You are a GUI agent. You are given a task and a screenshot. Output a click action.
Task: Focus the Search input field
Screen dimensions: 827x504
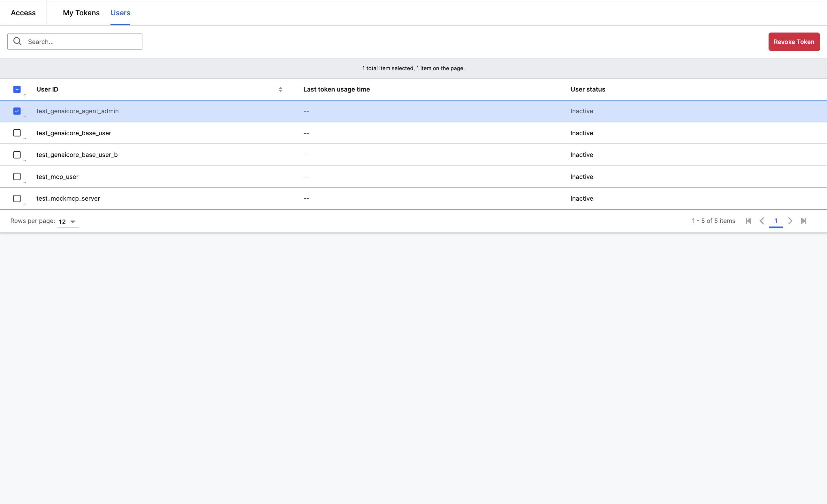coord(75,41)
